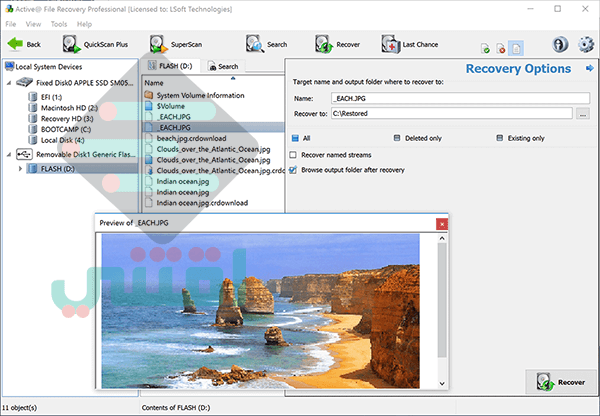This screenshot has width=600, height=416.
Task: Click the Name field containing _EACH.JPG
Action: [x=460, y=98]
